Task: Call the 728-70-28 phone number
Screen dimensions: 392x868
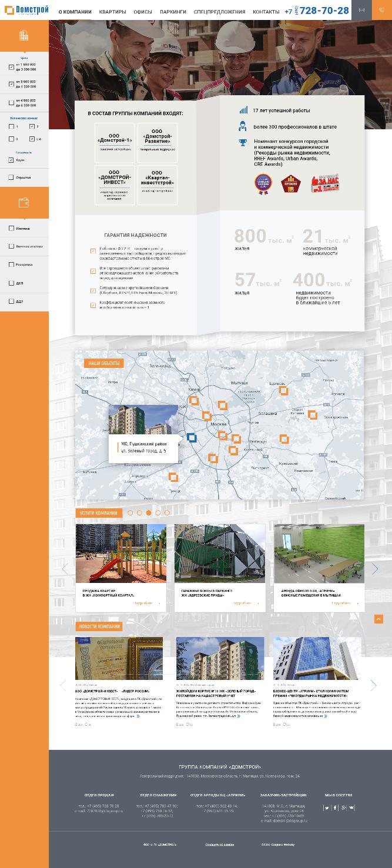Action: 317,11
